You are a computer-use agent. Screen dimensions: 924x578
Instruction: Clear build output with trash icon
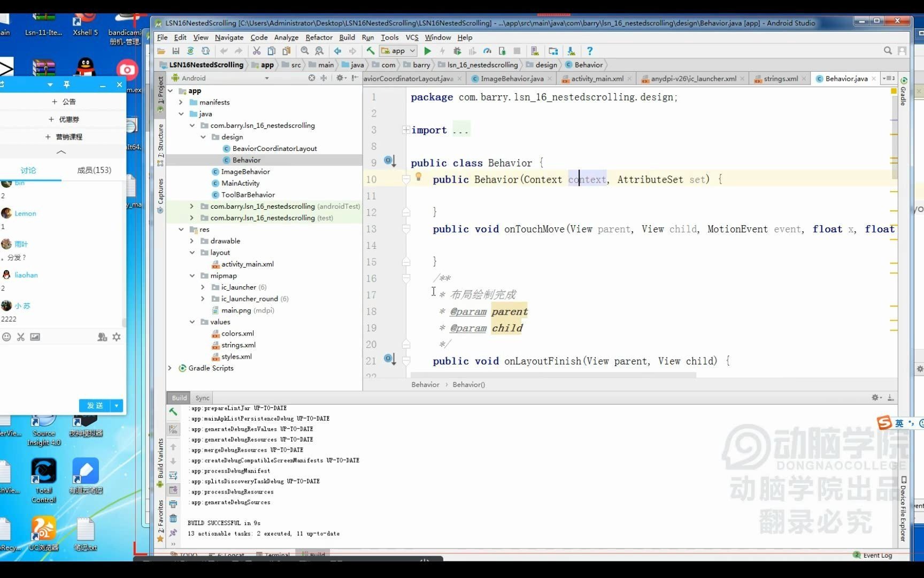173,518
